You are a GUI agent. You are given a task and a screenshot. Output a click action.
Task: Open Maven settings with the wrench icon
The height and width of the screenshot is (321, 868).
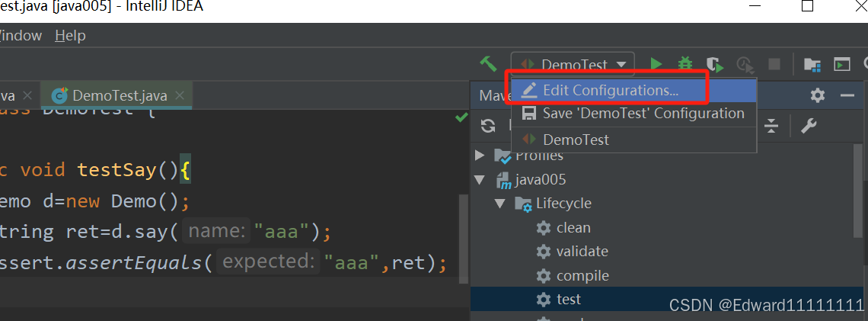point(809,126)
